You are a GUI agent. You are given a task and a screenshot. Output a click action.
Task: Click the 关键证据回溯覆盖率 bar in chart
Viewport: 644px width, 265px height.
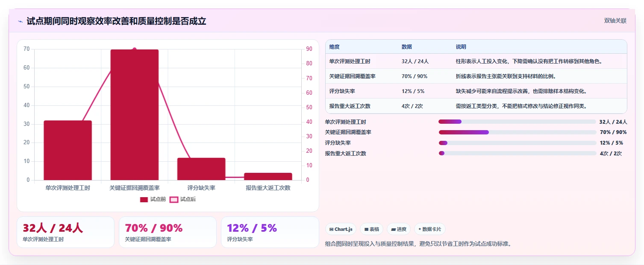pos(135,115)
